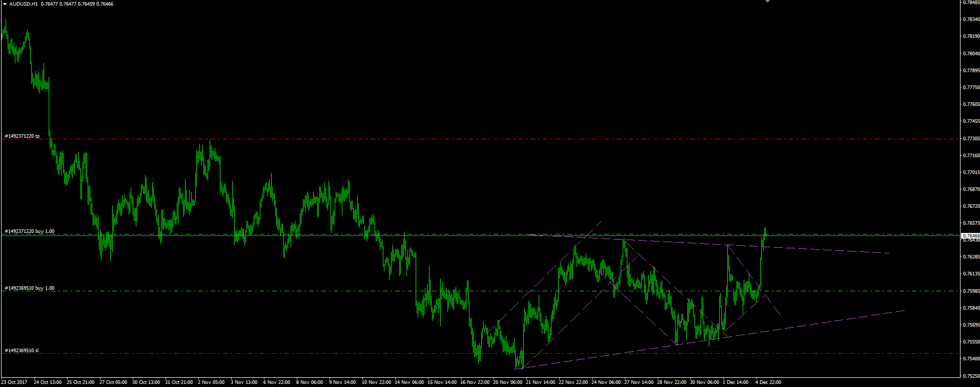Image resolution: width=980 pixels, height=387 pixels.
Task: Click the 0.75695 price scale label
Action: (971, 325)
